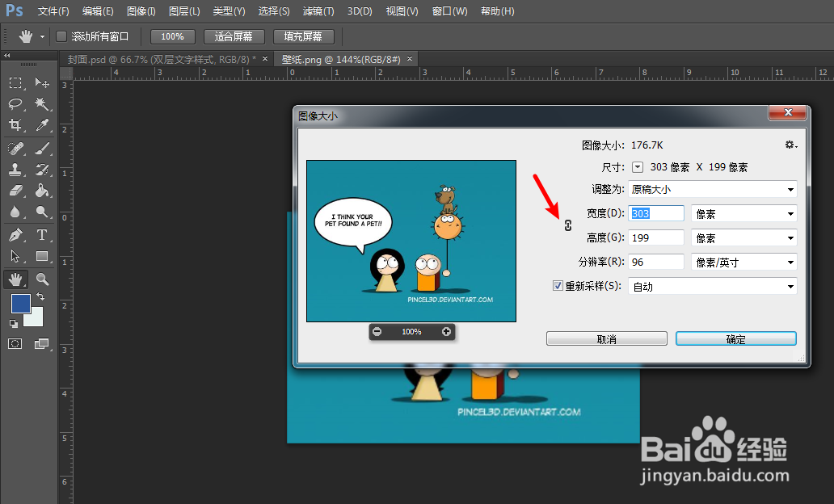Image resolution: width=834 pixels, height=504 pixels.
Task: Open the 帮助(H) menu
Action: 497,11
